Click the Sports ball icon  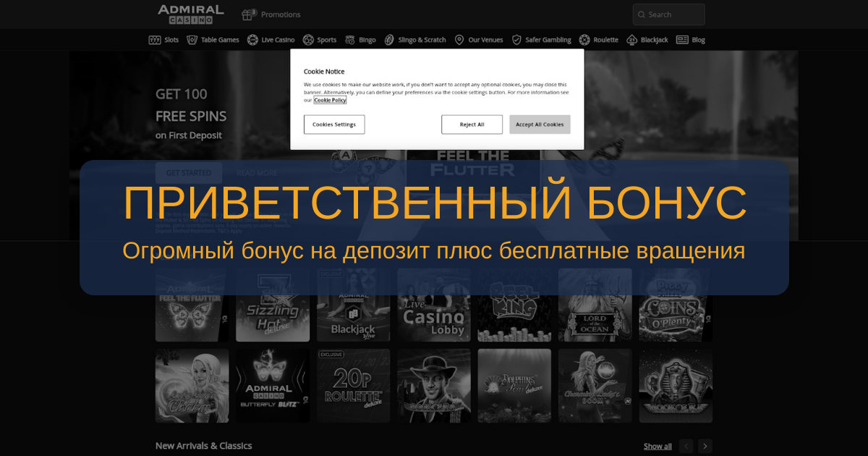pyautogui.click(x=308, y=40)
